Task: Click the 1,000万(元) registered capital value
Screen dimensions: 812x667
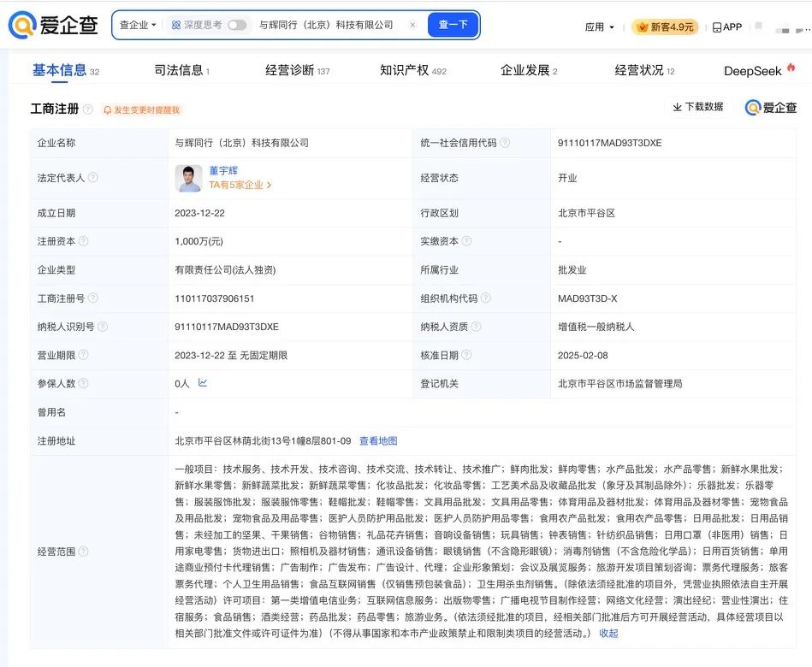Action: coord(199,241)
